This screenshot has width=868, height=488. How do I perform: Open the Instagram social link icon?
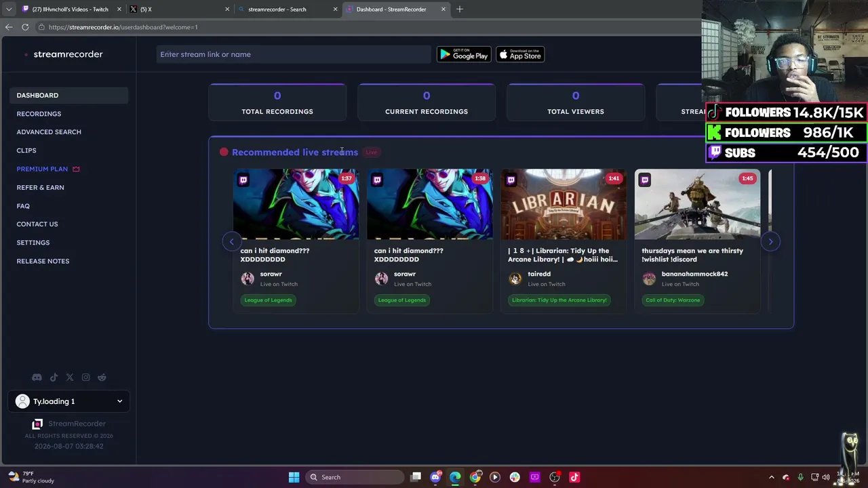(x=85, y=378)
